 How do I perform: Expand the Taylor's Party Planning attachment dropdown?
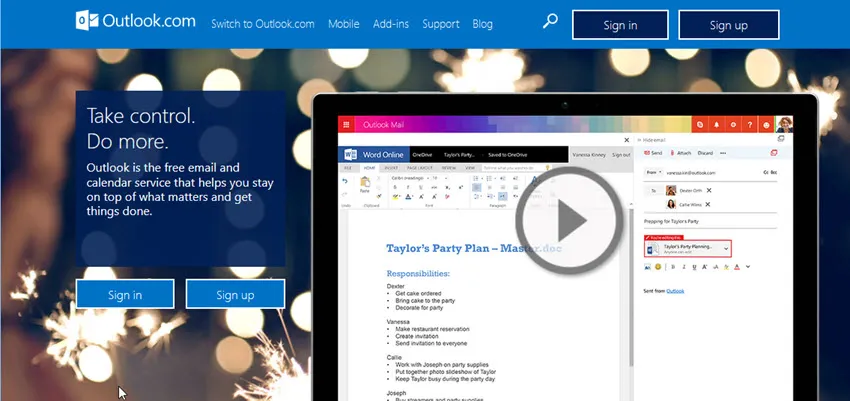[725, 247]
